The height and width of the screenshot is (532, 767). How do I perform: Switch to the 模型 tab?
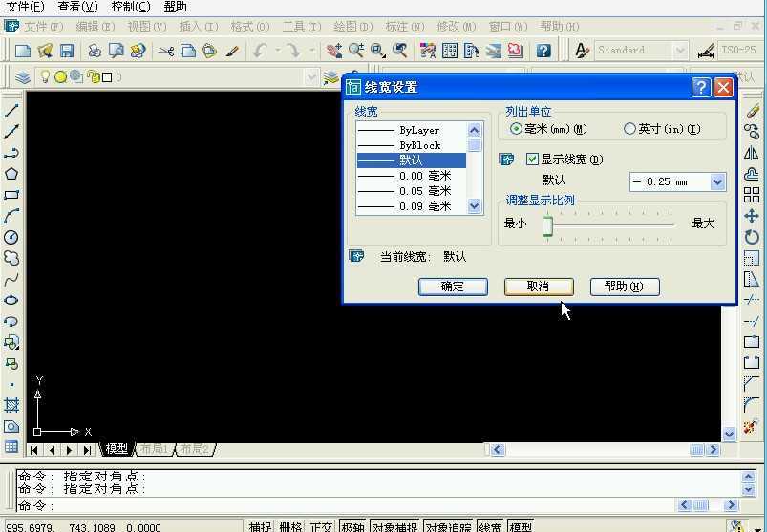[117, 448]
